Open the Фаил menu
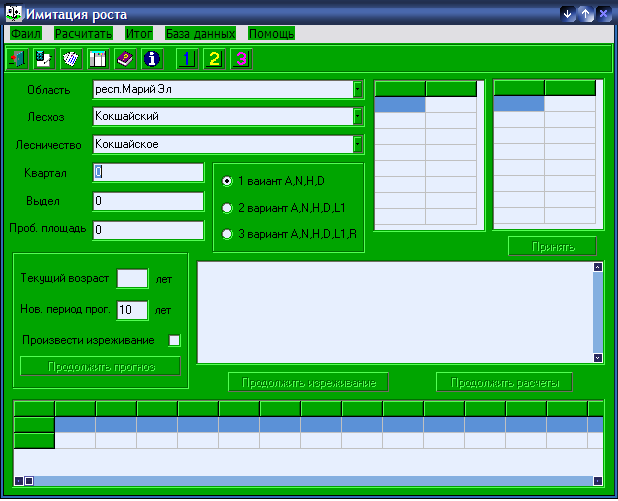This screenshot has width=618, height=501. click(x=26, y=34)
